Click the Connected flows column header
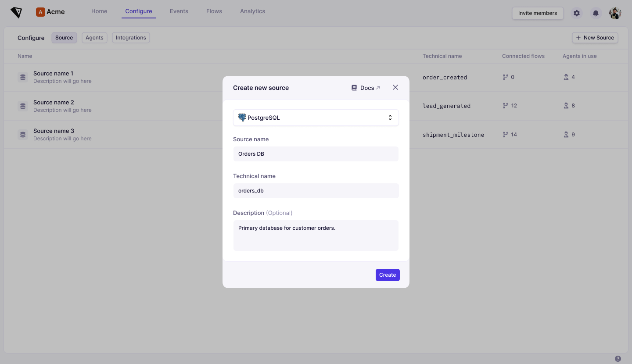 pyautogui.click(x=523, y=56)
